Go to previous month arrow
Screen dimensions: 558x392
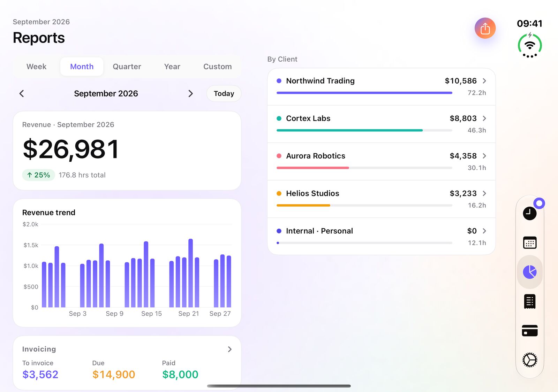[22, 93]
